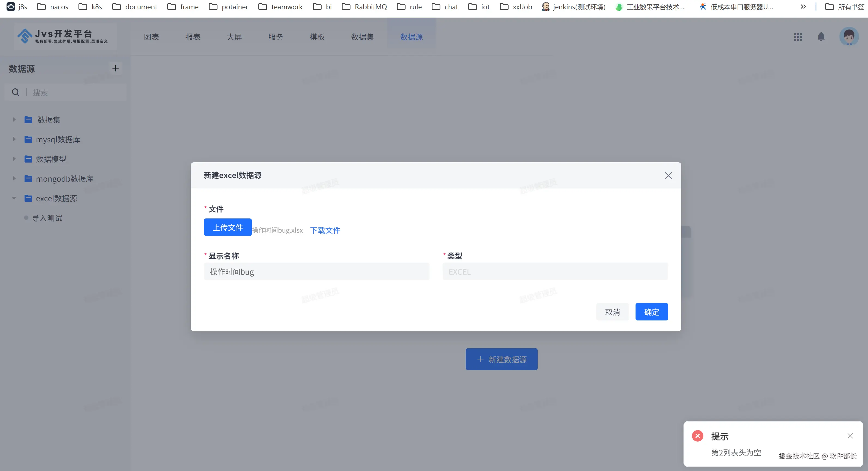Close the 新建excel数据源 dialog with X
The width and height of the screenshot is (868, 471).
pyautogui.click(x=668, y=176)
